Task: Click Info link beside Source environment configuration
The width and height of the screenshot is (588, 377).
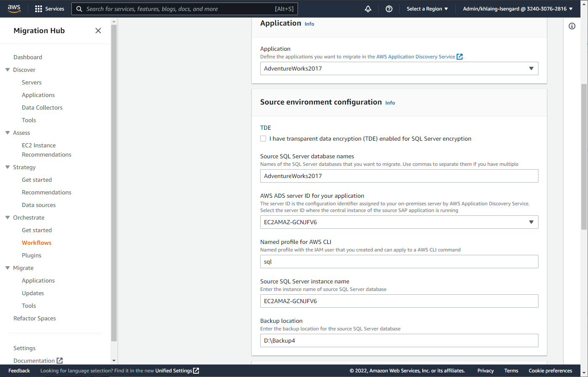Action: point(390,103)
